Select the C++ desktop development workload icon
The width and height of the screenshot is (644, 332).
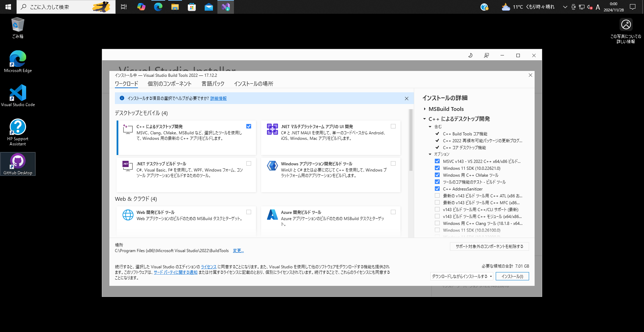tap(128, 129)
